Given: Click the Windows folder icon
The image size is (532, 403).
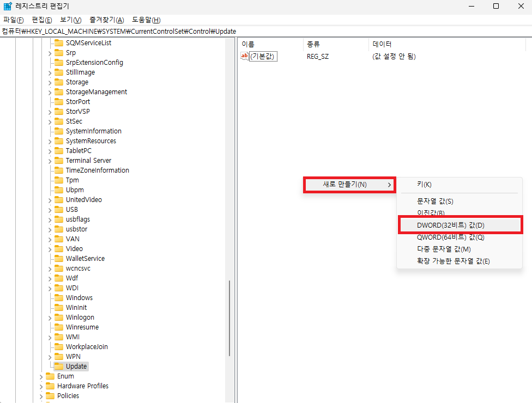Looking at the screenshot, I should click(x=59, y=297).
